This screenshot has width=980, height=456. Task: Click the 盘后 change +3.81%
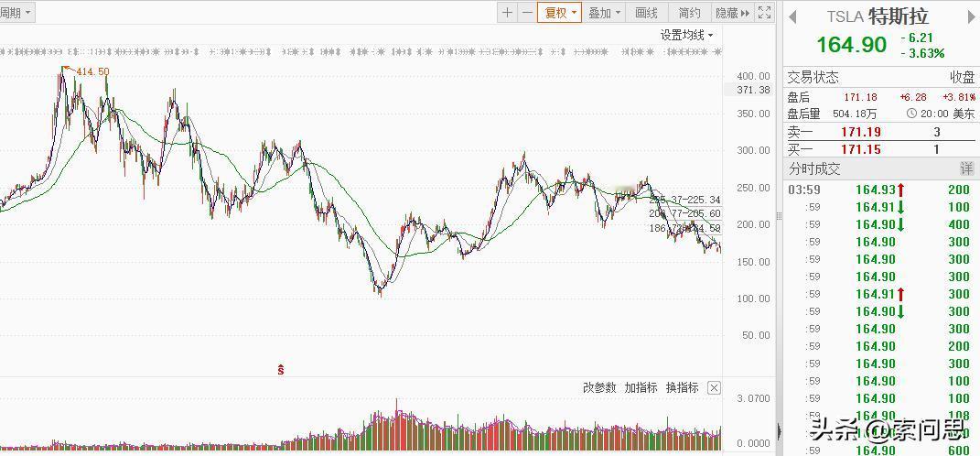959,98
